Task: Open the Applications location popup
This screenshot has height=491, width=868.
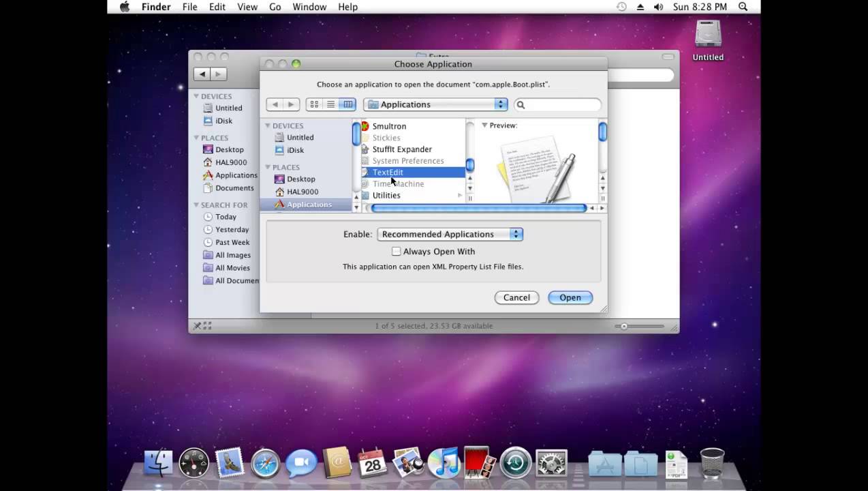Action: 436,104
